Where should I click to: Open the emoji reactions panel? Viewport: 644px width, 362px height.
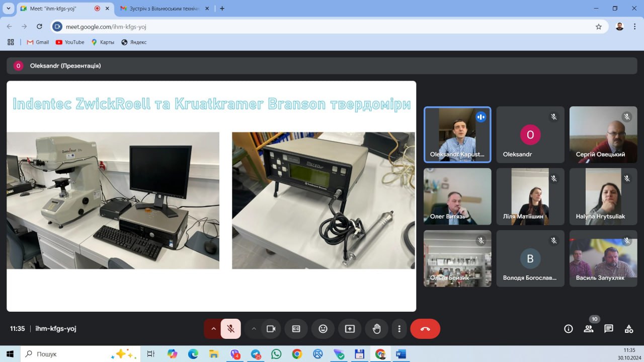[x=323, y=329]
